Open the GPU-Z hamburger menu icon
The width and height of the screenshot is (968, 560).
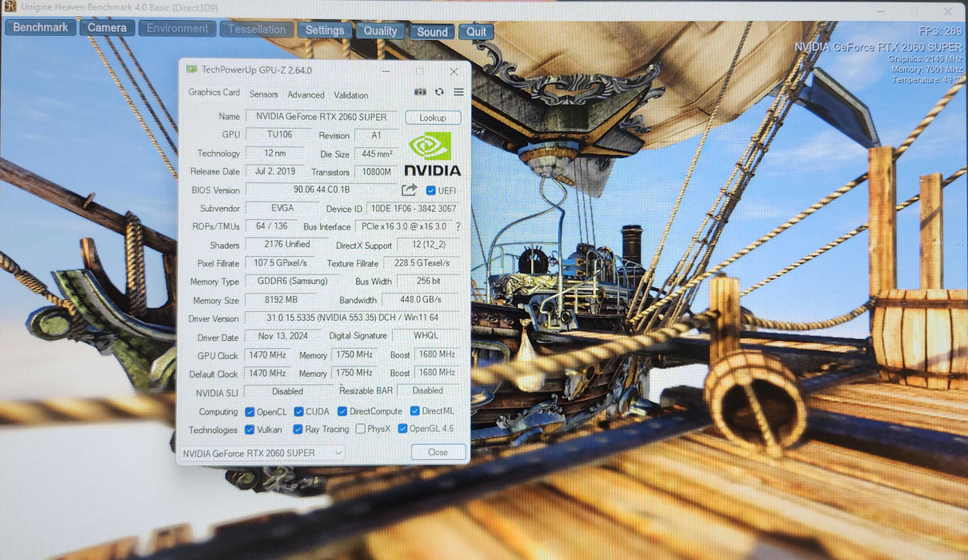point(458,92)
